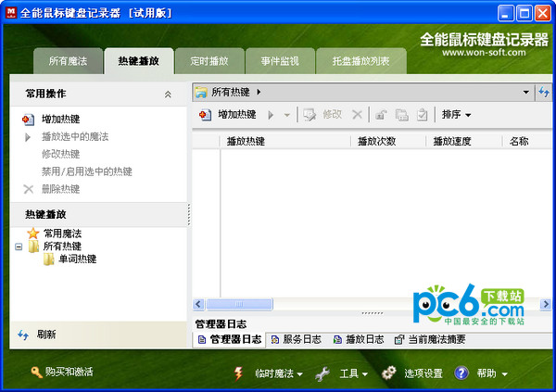Click the refresh arrows icon beside path bar

tap(544, 93)
